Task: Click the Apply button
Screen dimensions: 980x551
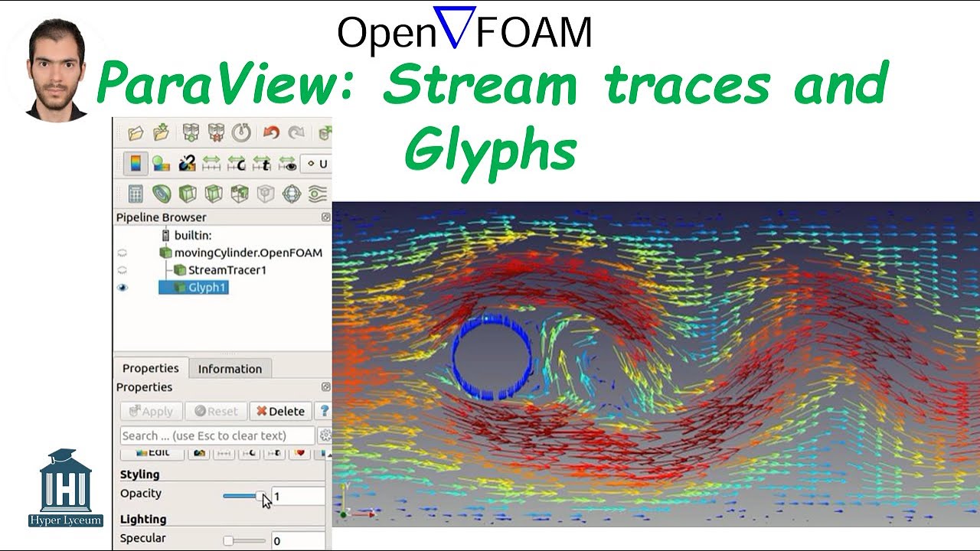Action: pyautogui.click(x=152, y=411)
